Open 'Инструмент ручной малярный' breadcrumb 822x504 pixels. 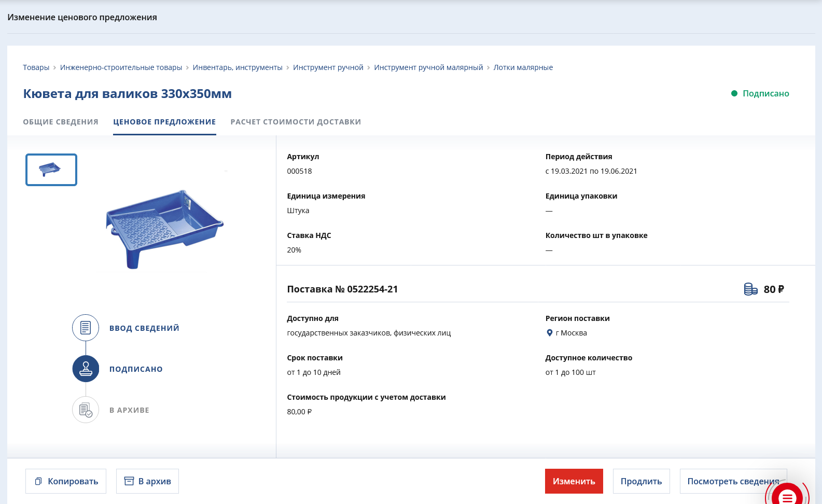pyautogui.click(x=428, y=67)
